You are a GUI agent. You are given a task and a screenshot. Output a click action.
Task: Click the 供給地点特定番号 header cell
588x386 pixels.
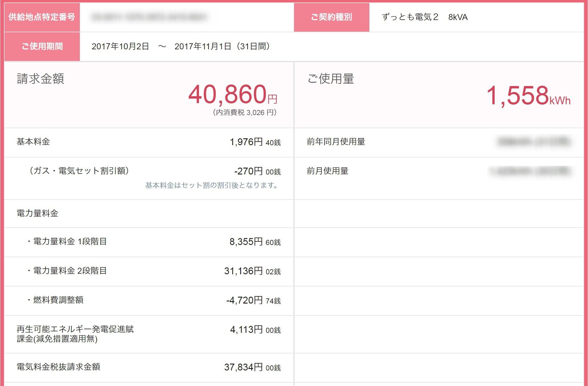(42, 17)
